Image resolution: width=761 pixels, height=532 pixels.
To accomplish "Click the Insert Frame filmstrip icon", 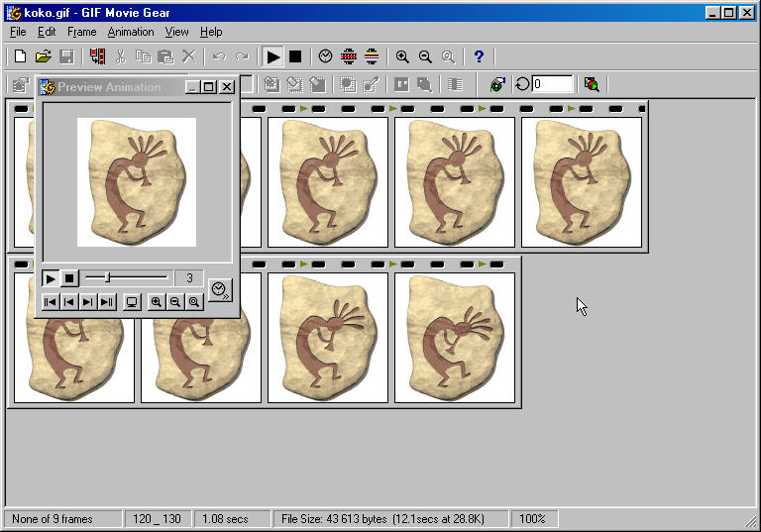I will coord(97,57).
